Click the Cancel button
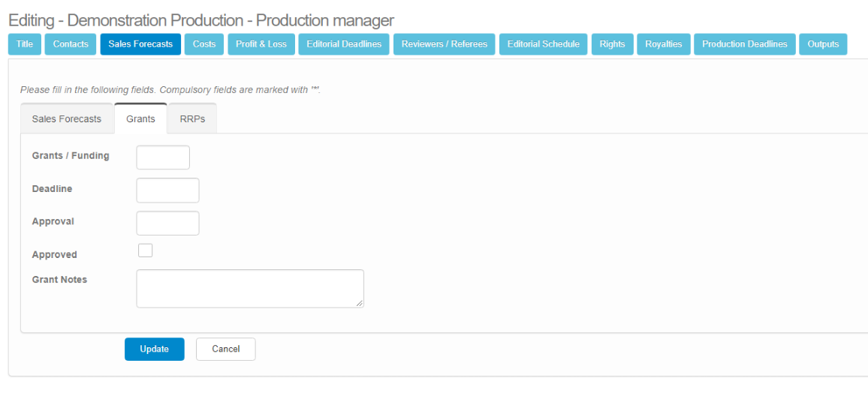Screen dimensions: 868x399 click(225, 349)
